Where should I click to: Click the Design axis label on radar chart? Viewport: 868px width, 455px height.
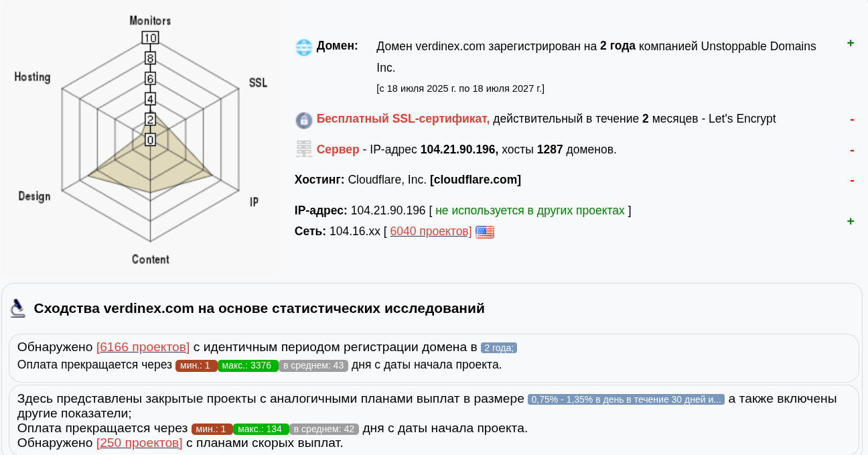point(34,196)
